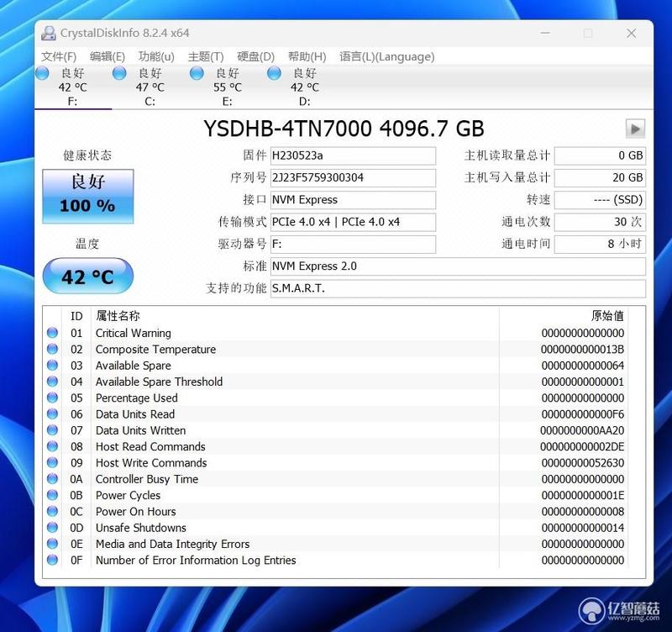Select the Host Write Commands row
The image size is (672, 632).
tap(335, 463)
